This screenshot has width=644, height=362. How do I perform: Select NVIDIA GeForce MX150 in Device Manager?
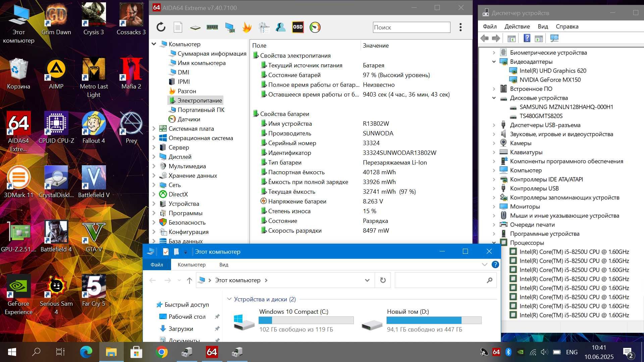[550, 80]
